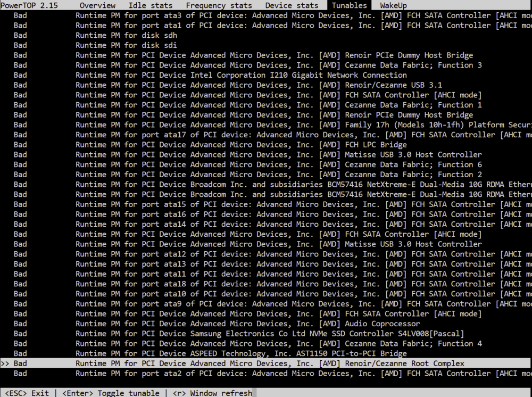The height and width of the screenshot is (397, 532).
Task: Select the Runtime PM for disk sdi row
Action: [x=266, y=45]
